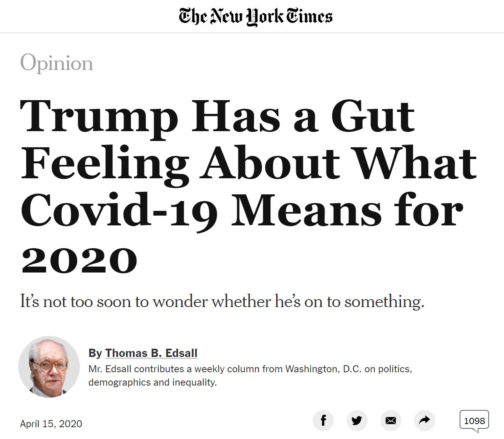Screen dimensions: 504x439
Task: Open Thomas B. Edsall's author page link
Action: [151, 353]
